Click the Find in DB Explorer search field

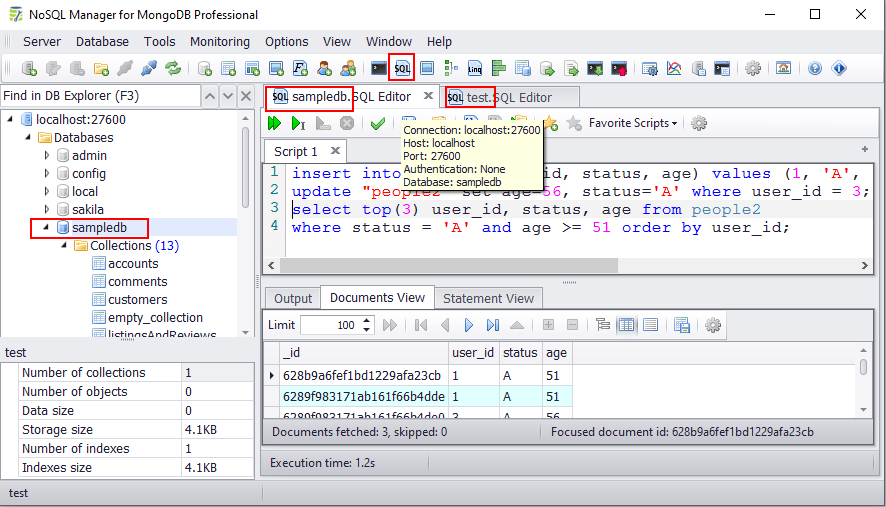[98, 95]
